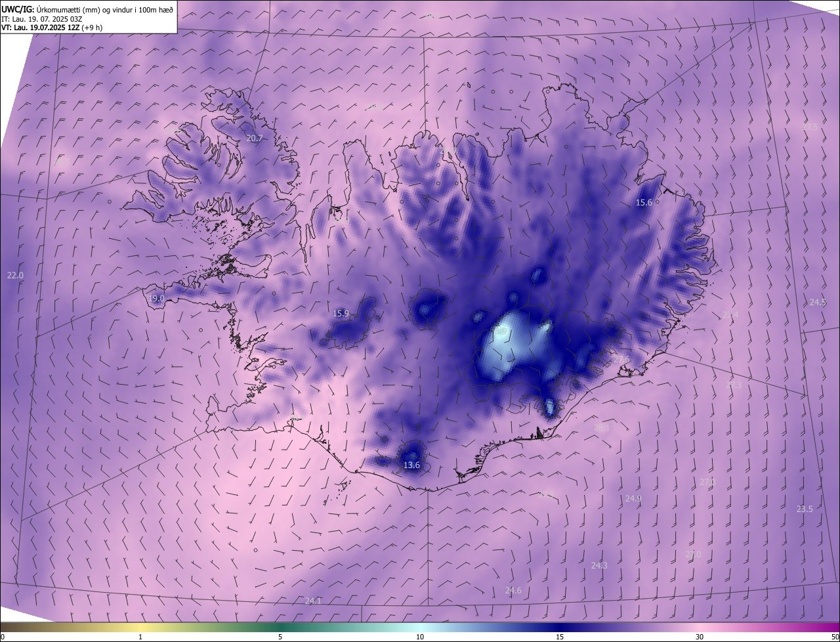Viewport: 840px width, 642px height.
Task: Click the 24.3 value over the ocean
Action: [x=599, y=565]
